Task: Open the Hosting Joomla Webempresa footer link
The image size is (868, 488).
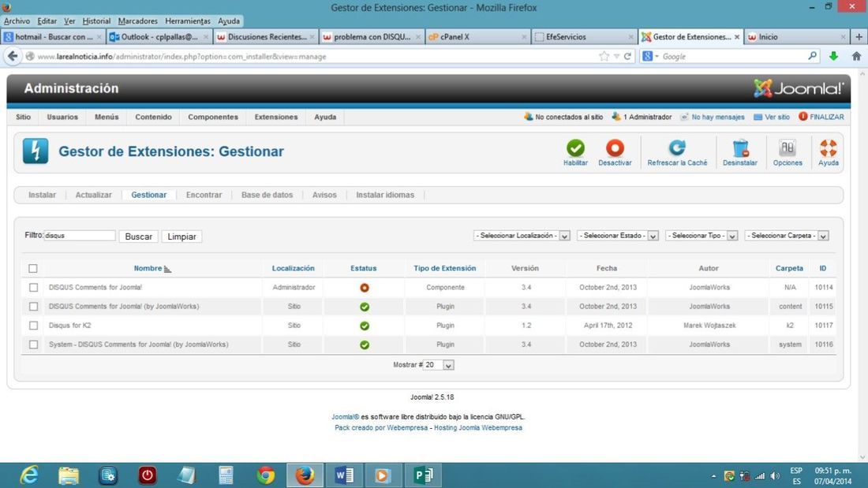Action: [477, 428]
